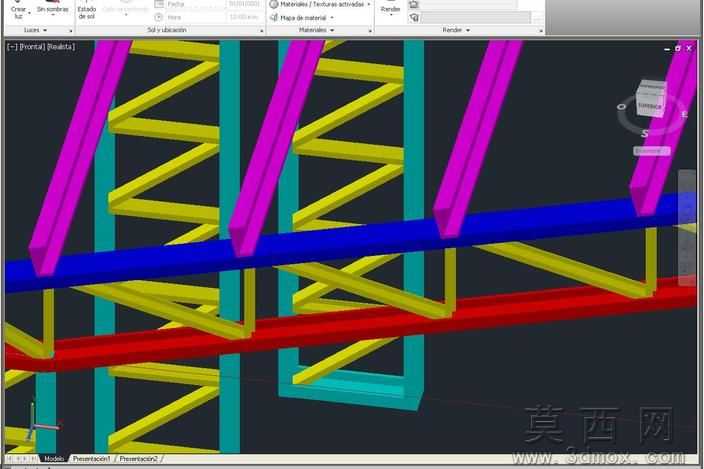
Task: Click the lower render output teapot icon
Action: [x=414, y=18]
